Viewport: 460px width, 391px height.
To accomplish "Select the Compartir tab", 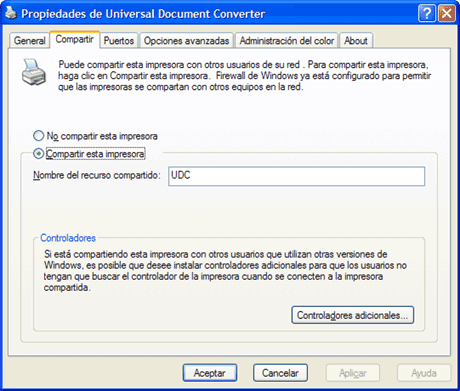I will [75, 39].
